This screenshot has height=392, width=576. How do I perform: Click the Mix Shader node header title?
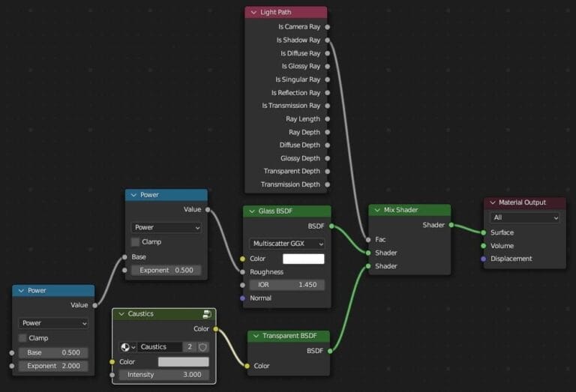[x=400, y=211]
